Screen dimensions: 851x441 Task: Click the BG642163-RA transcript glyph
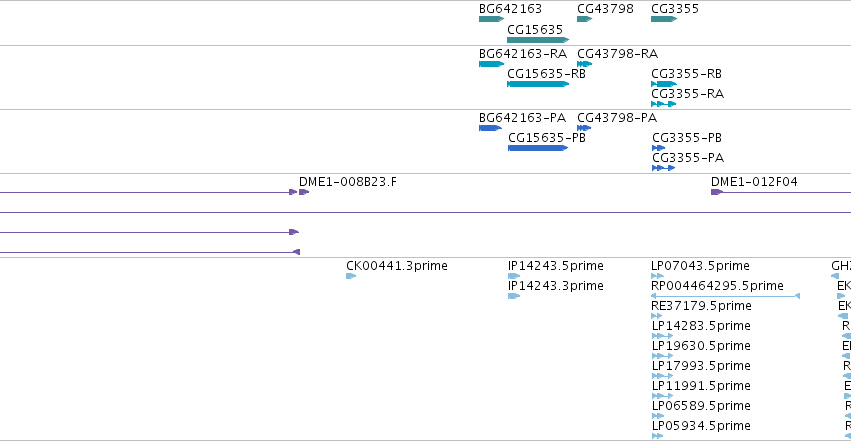coord(491,64)
